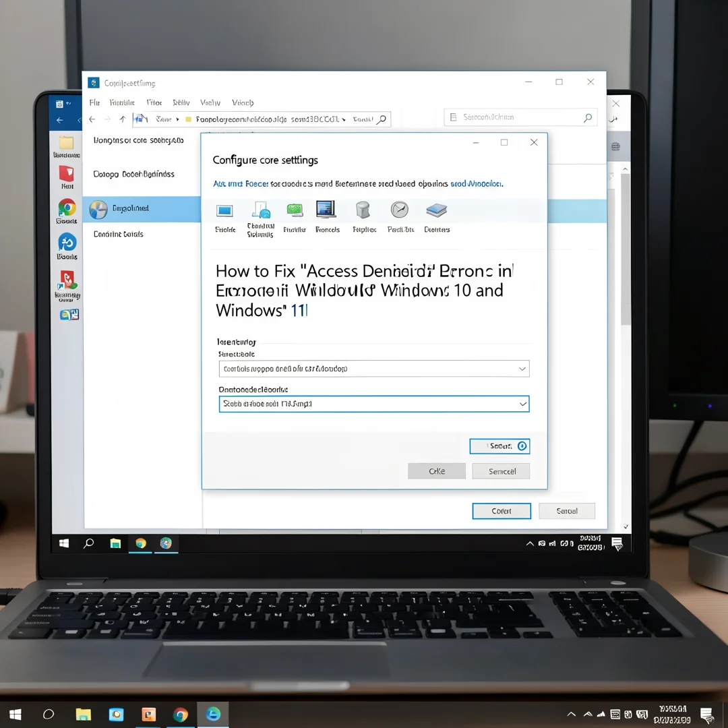Click the gray bucket icon in the dialog
Viewport: 728px width, 728px height.
363,210
